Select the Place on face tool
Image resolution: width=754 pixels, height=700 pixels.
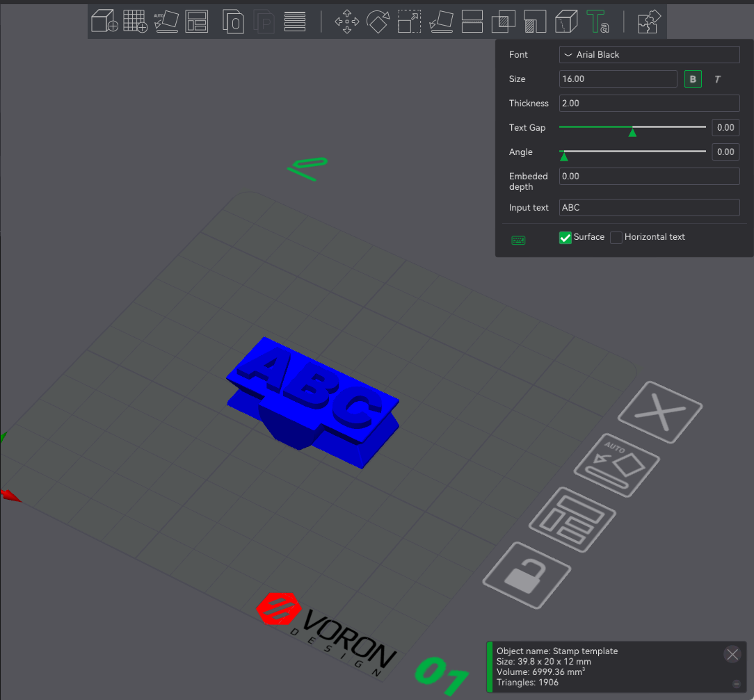coord(441,22)
